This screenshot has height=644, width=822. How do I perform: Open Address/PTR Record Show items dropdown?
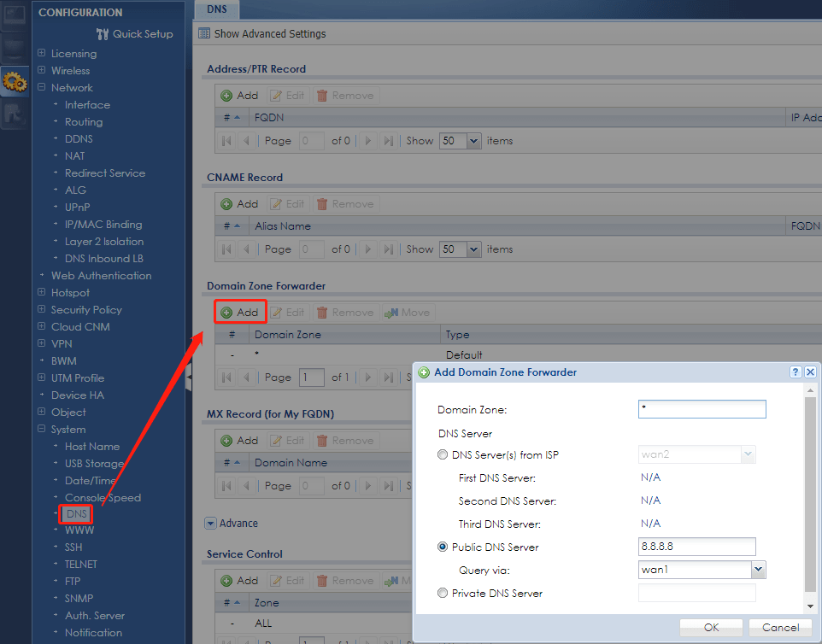click(x=474, y=141)
